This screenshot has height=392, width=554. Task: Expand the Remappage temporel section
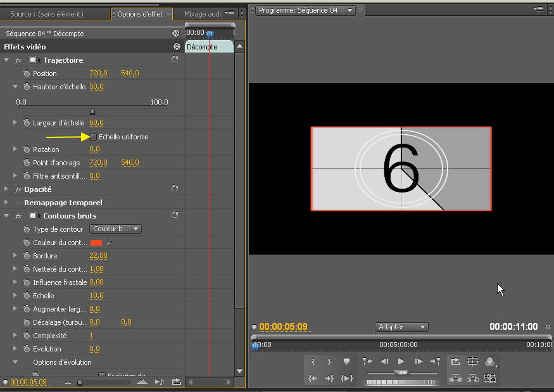click(6, 203)
